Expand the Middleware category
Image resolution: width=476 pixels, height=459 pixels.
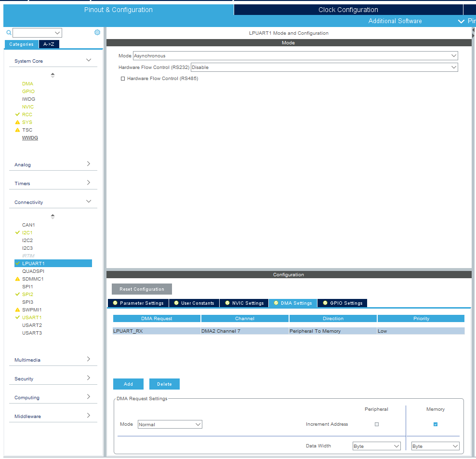point(89,416)
